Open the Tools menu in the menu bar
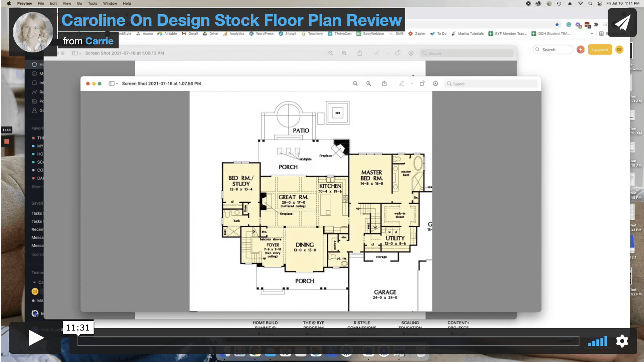 (92, 3)
